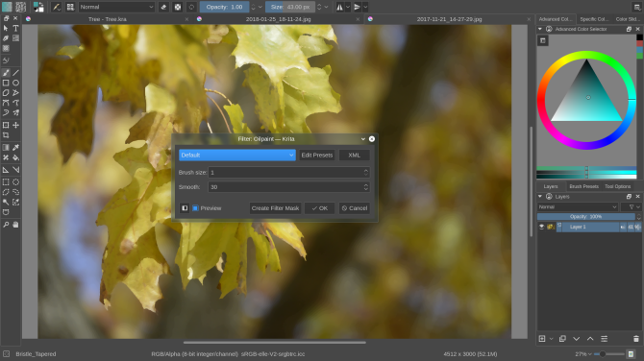644x361 pixels.
Task: Collapse the Advanced Color Selector docker
Action: [540, 29]
